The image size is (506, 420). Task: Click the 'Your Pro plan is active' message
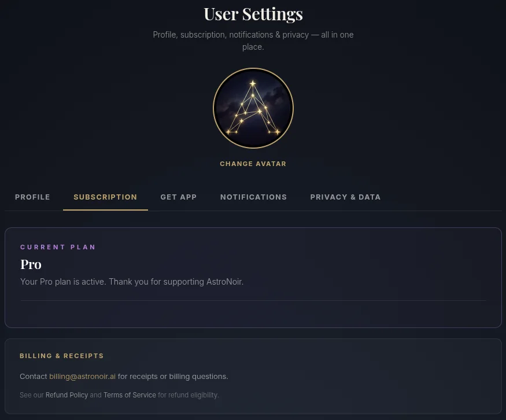(132, 282)
